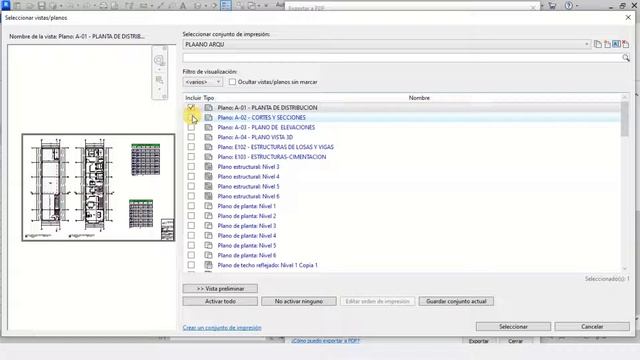Viewport: 640px width, 360px height.
Task: Click the floor plan icon for Plano de planta Nivel 3
Action: coord(209,226)
